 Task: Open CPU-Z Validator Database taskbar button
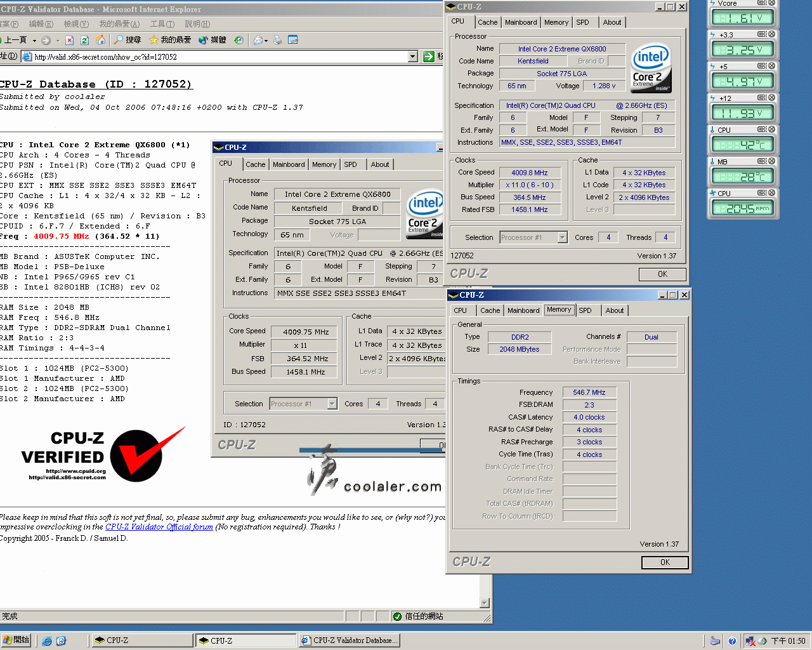(x=349, y=640)
